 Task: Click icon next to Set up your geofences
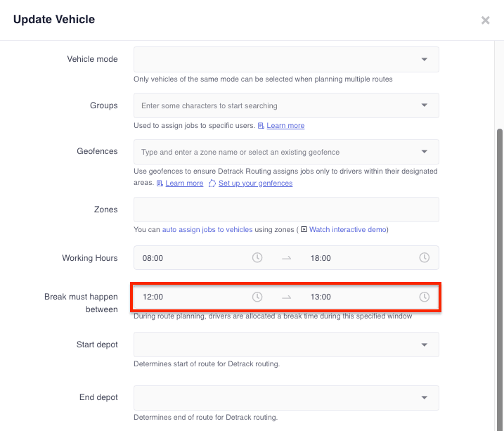click(212, 184)
